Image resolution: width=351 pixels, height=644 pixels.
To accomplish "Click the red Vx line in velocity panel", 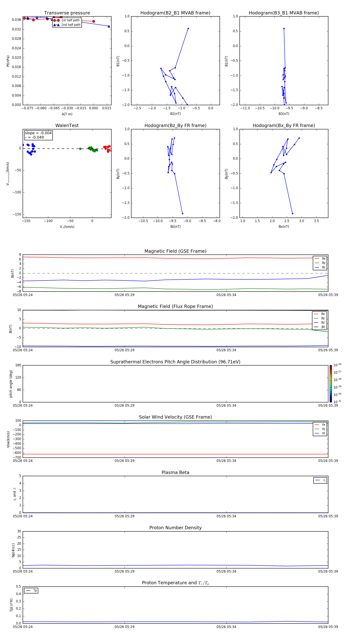I will click(x=175, y=454).
